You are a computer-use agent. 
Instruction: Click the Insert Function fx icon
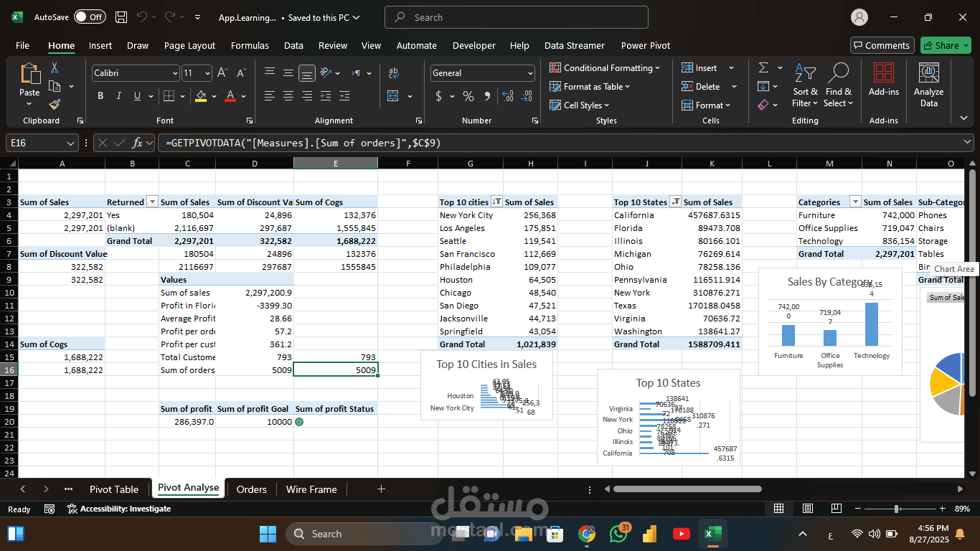coord(137,143)
